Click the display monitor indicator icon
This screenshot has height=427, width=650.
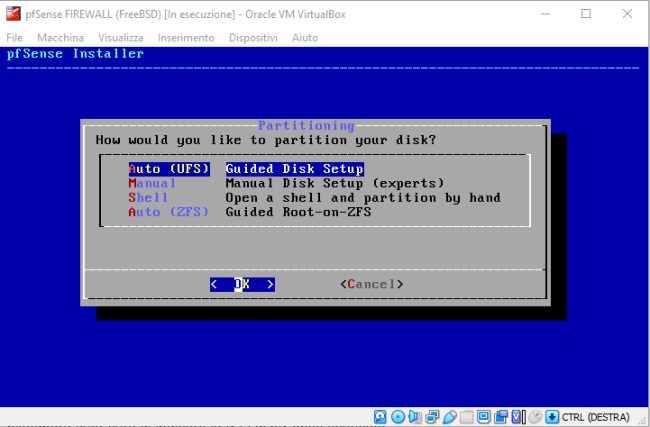(483, 417)
